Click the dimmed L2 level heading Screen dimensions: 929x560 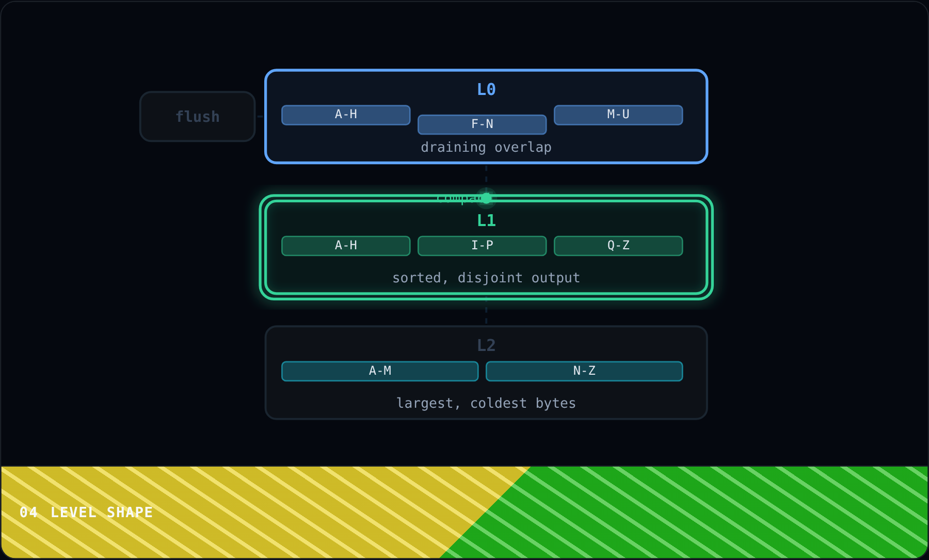click(x=486, y=345)
